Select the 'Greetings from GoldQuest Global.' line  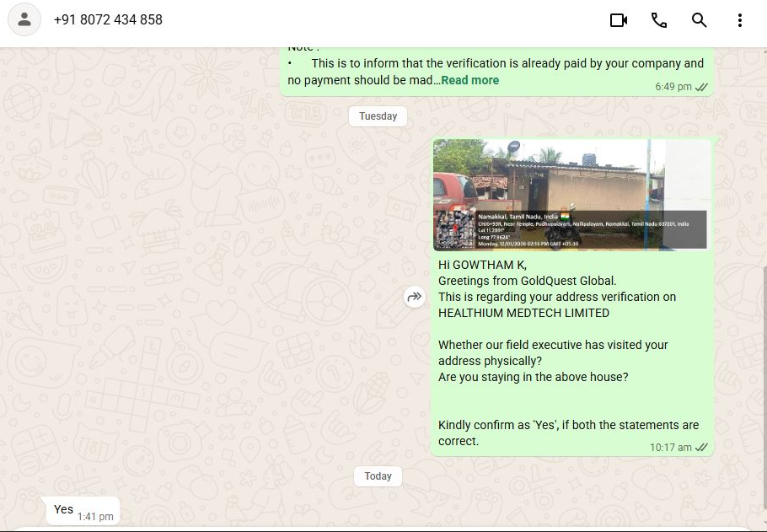[528, 281]
